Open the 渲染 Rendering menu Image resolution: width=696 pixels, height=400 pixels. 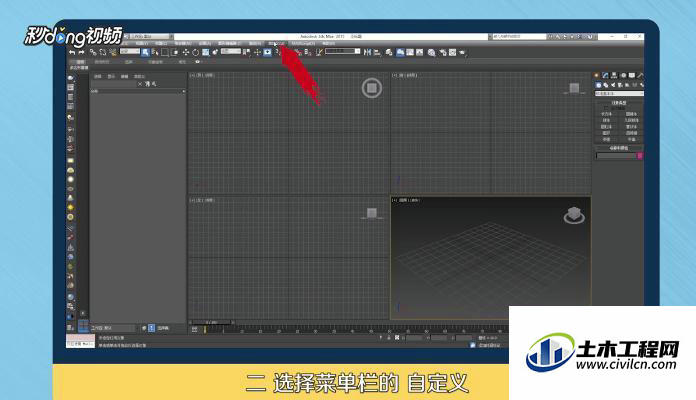click(x=255, y=44)
